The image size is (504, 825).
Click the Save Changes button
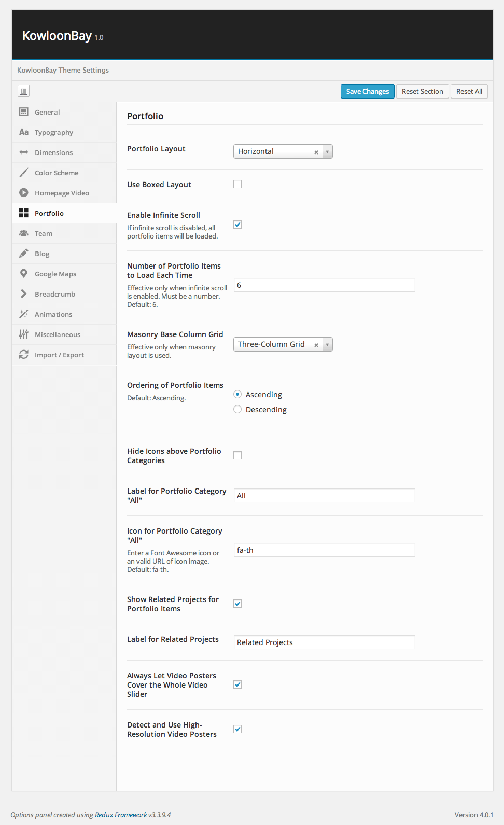click(367, 91)
